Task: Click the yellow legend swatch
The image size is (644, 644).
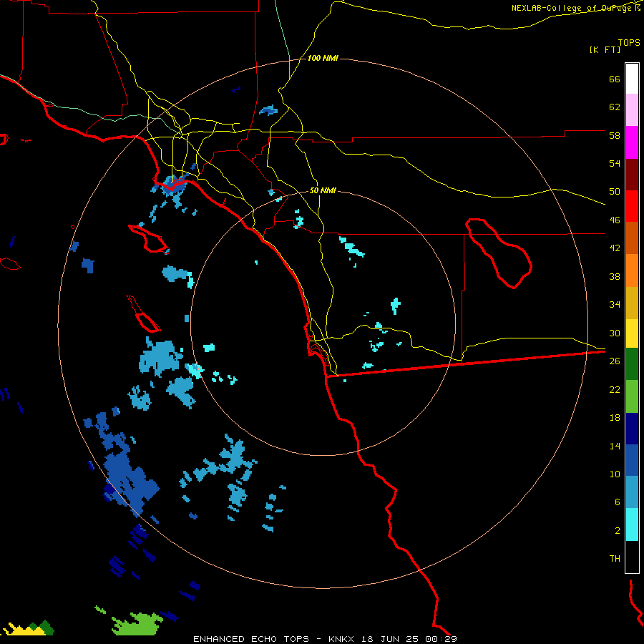Action: point(632,333)
